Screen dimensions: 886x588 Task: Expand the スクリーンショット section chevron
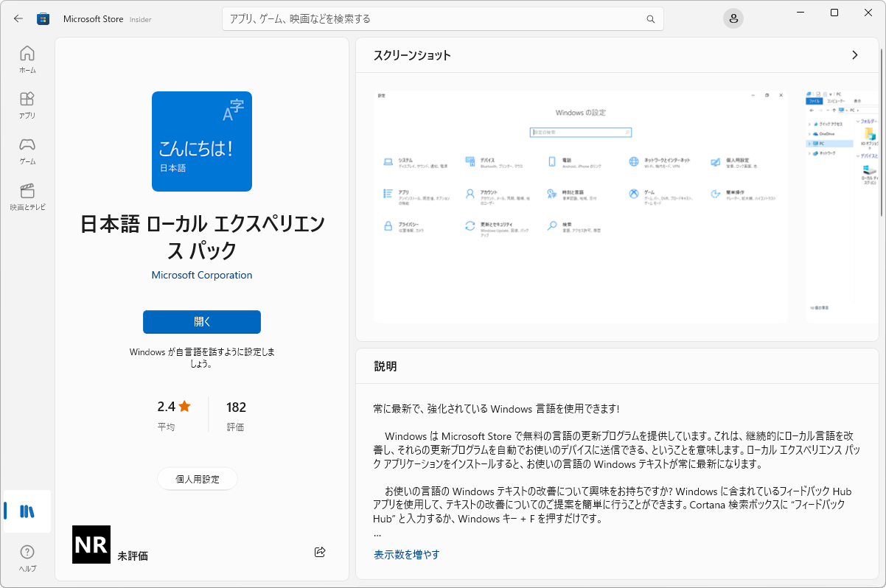pos(854,55)
